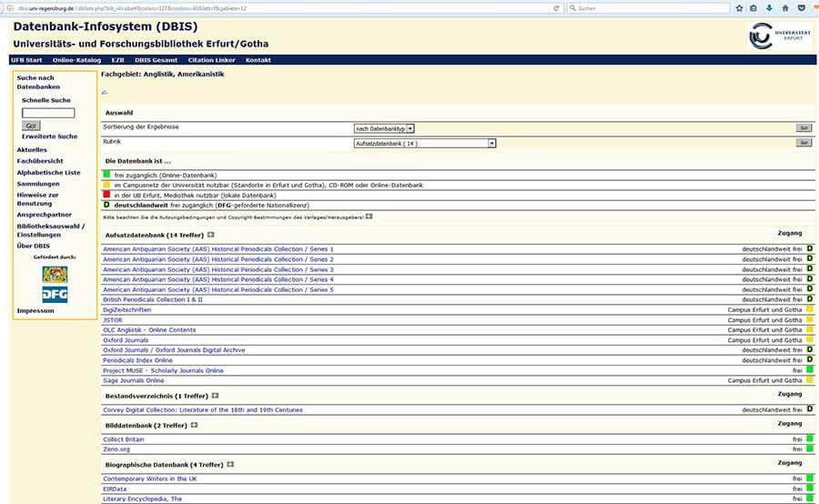
Task: Open Sammlungen in sidebar
Action: pyautogui.click(x=38, y=184)
